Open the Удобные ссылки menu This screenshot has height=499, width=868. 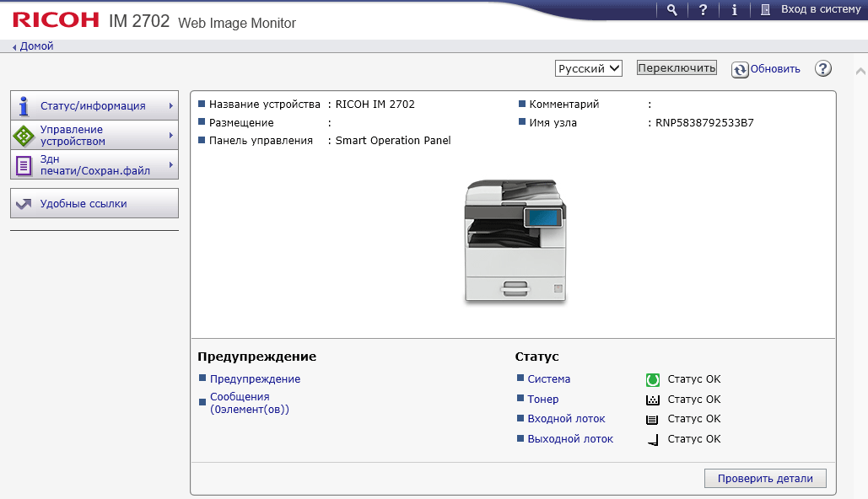pyautogui.click(x=94, y=203)
